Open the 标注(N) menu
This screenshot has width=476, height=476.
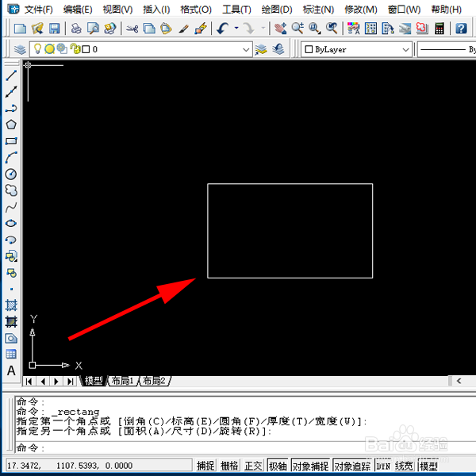pos(318,10)
